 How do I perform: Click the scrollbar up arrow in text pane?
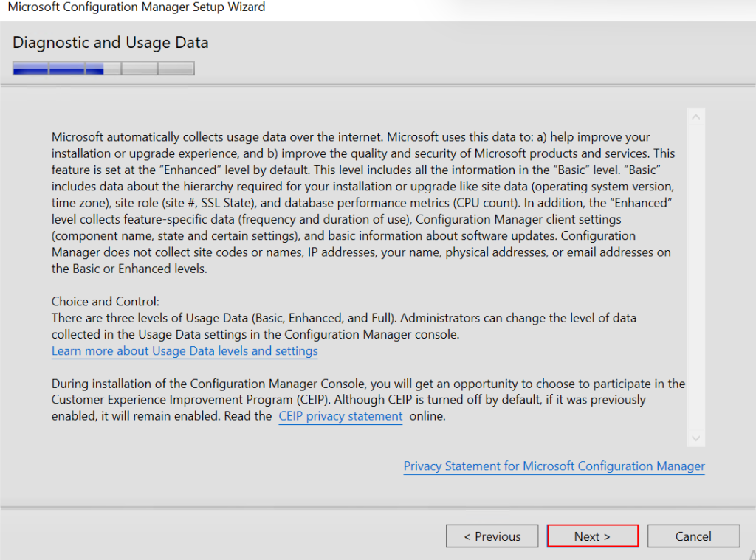coord(695,117)
